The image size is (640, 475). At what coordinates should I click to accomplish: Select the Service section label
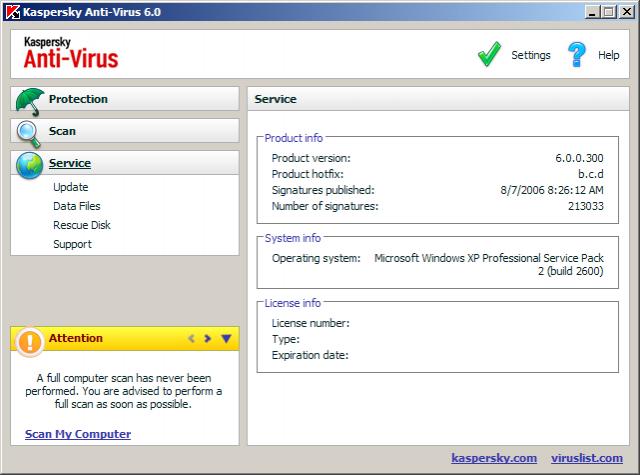(x=70, y=163)
